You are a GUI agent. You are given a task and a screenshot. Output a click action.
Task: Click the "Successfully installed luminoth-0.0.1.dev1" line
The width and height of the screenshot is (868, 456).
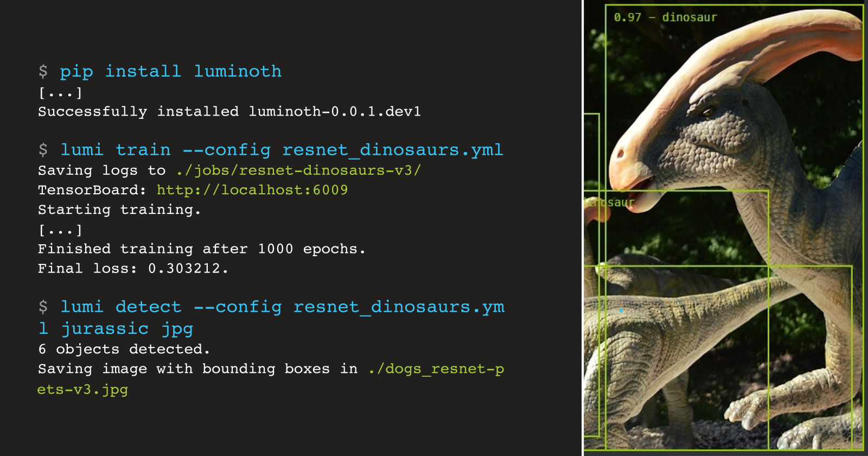pos(229,112)
